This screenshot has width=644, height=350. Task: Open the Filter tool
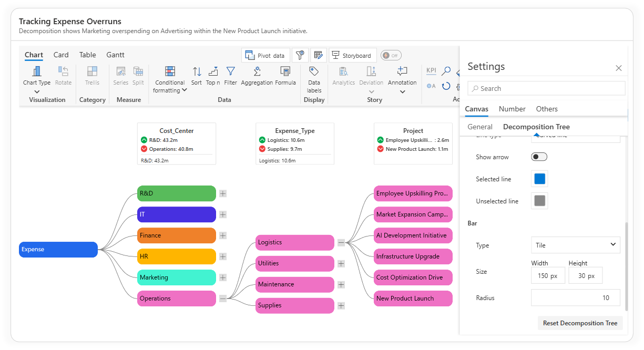point(230,72)
